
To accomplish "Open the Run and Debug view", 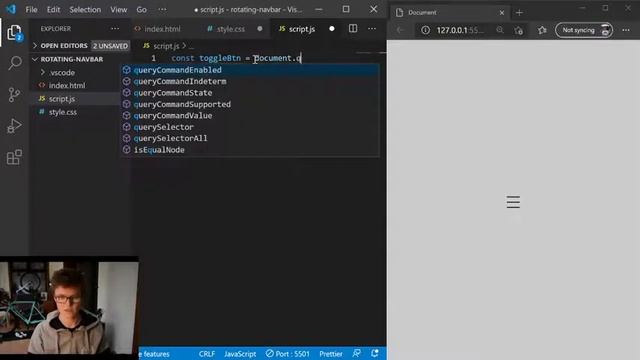I will coord(14,126).
